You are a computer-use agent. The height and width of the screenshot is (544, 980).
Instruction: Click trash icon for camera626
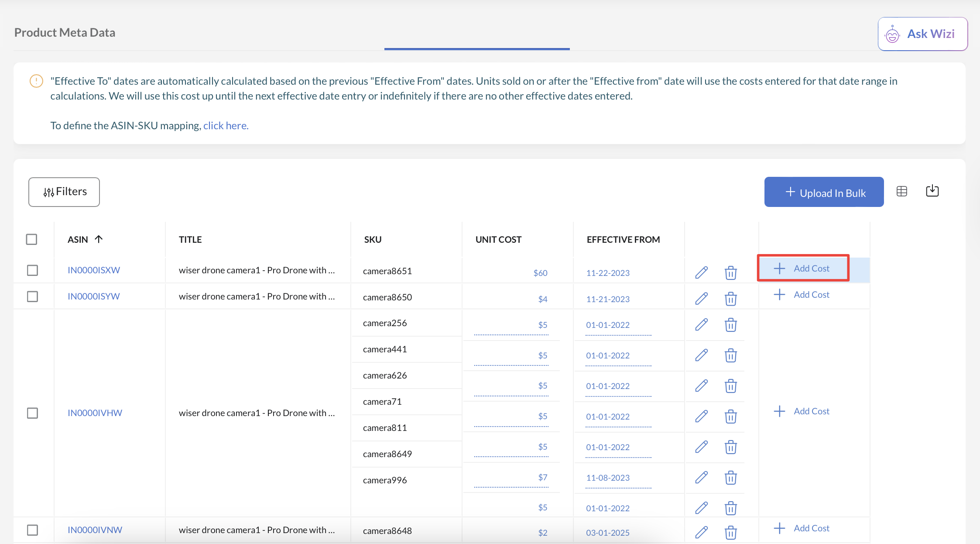point(730,386)
